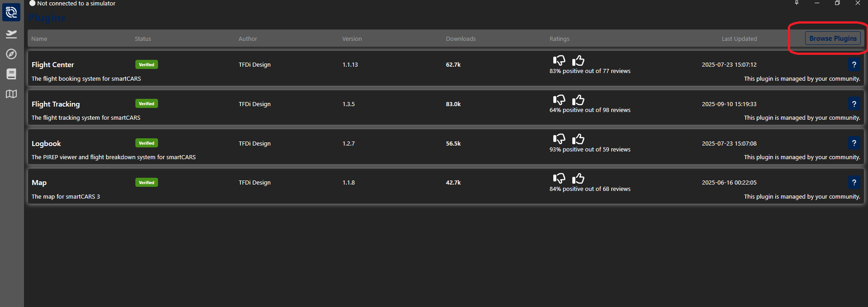The image size is (868, 307).
Task: Give thumbs up to Logbook plugin
Action: click(x=578, y=139)
